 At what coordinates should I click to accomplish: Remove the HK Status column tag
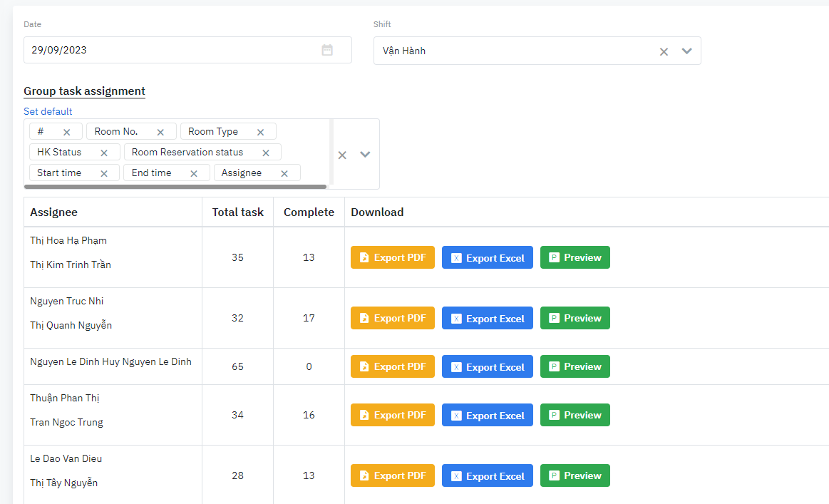pos(104,153)
